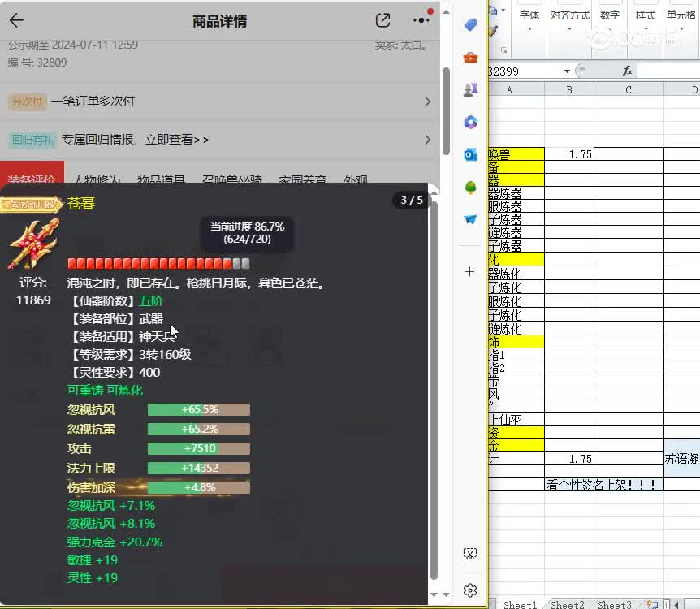Add a sidebar app with plus icon
Viewport: 700px width, 609px height.
click(x=469, y=271)
